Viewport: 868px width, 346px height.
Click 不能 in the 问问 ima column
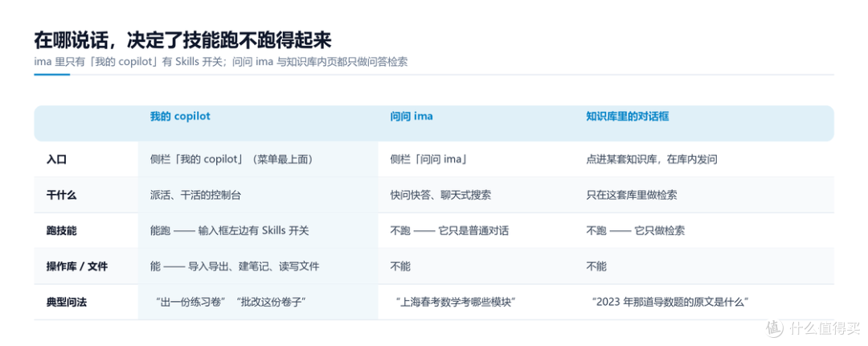click(x=400, y=266)
